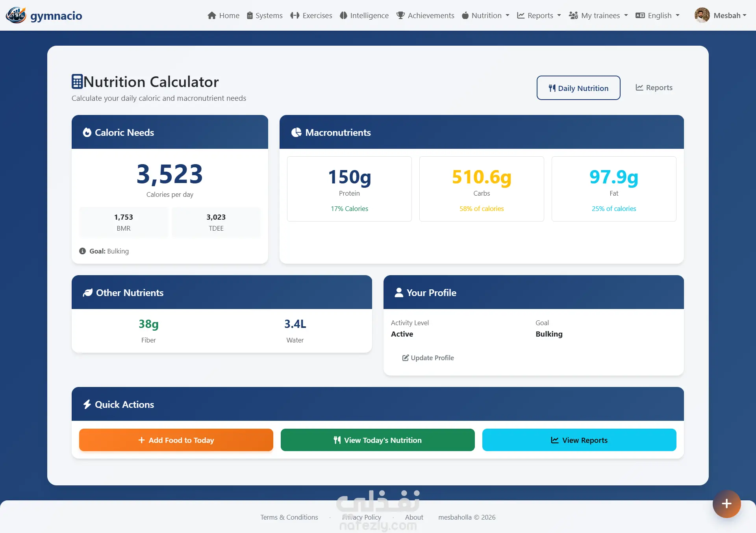756x533 pixels.
Task: Open the Reports dropdown in navbar
Action: click(x=539, y=15)
